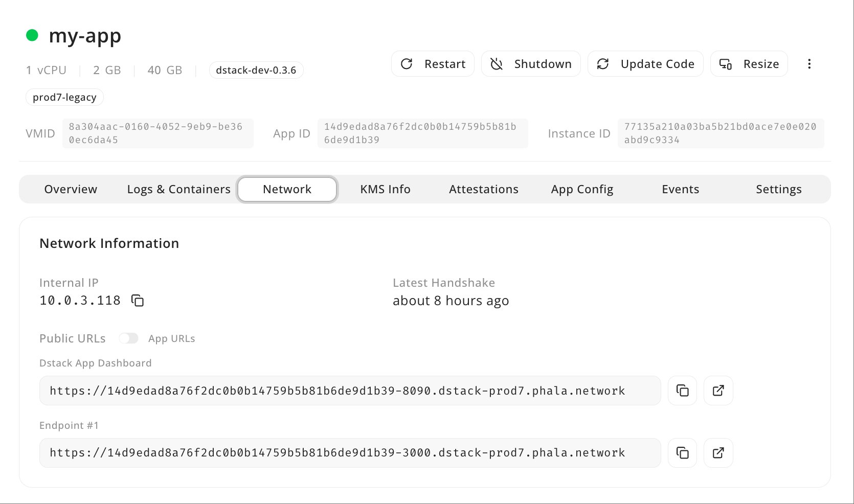The image size is (854, 504).
Task: Click the Shutdown button
Action: coord(531,64)
